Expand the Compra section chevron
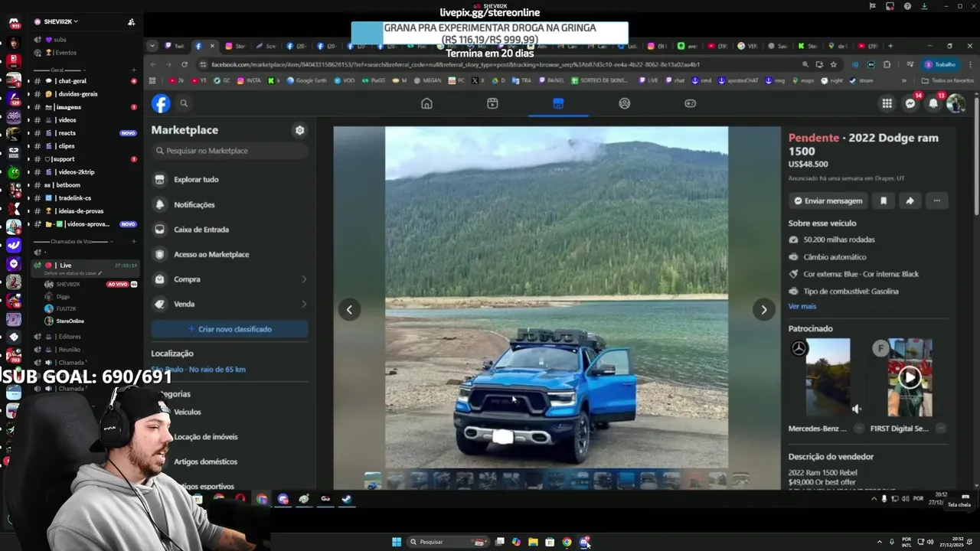The height and width of the screenshot is (551, 980). click(x=304, y=279)
